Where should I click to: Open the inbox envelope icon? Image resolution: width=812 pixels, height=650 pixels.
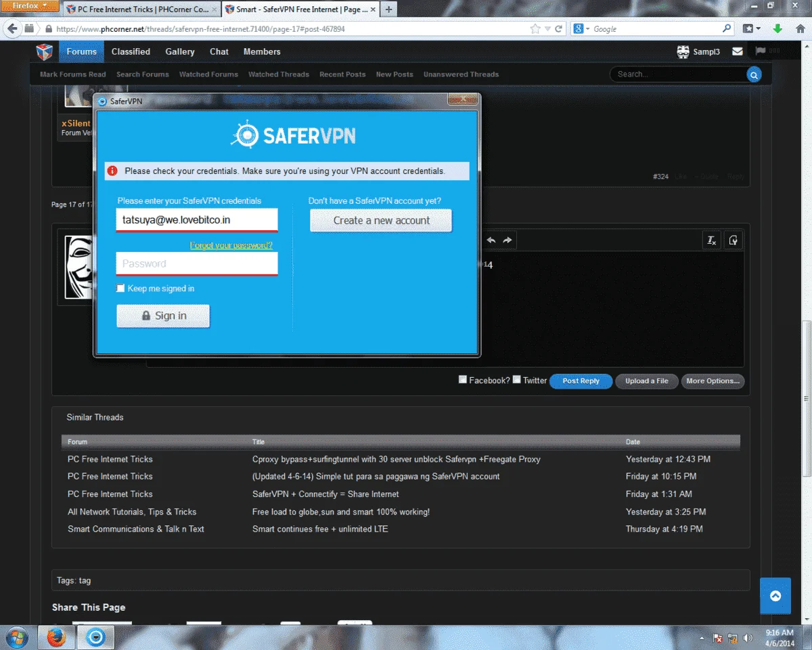[737, 52]
